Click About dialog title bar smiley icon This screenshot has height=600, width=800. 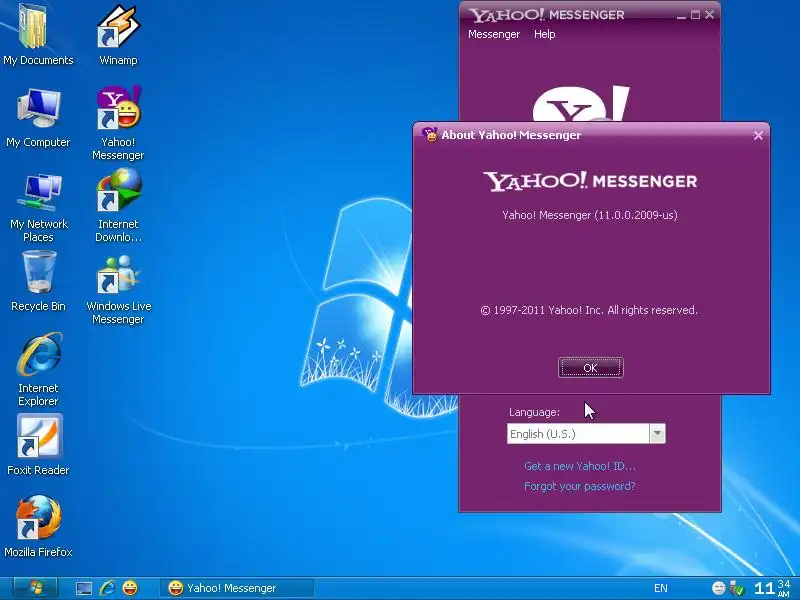click(x=430, y=135)
